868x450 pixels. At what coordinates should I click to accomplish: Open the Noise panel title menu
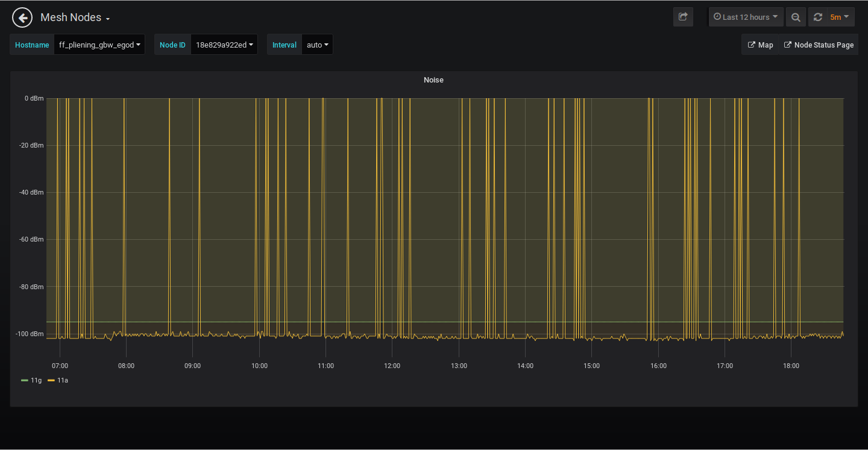pyautogui.click(x=433, y=80)
